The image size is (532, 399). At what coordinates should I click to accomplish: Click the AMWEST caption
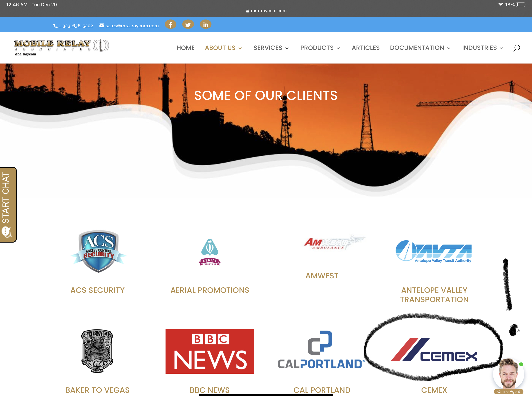click(x=322, y=276)
